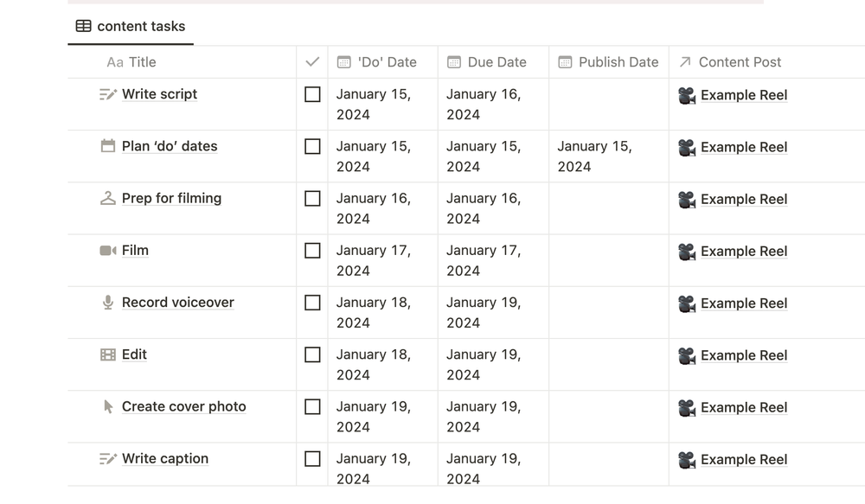Screen dimensions: 865x504
Task: Switch to the content tasks tab
Action: [131, 26]
